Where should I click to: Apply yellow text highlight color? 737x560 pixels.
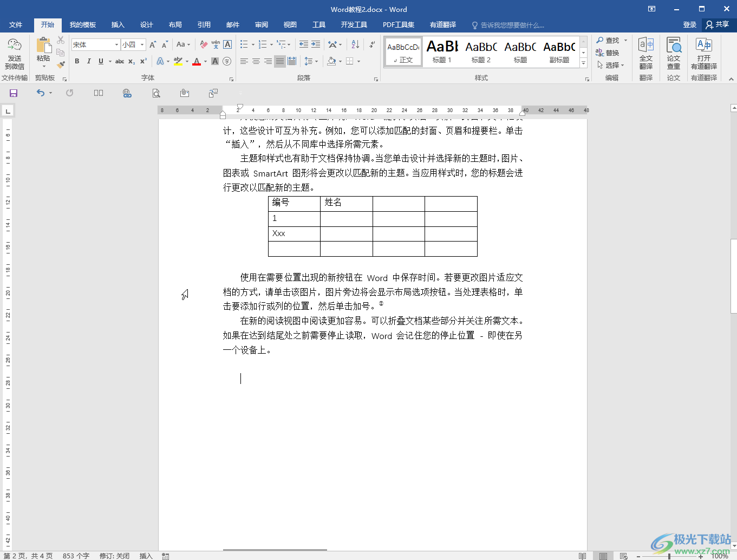click(178, 61)
